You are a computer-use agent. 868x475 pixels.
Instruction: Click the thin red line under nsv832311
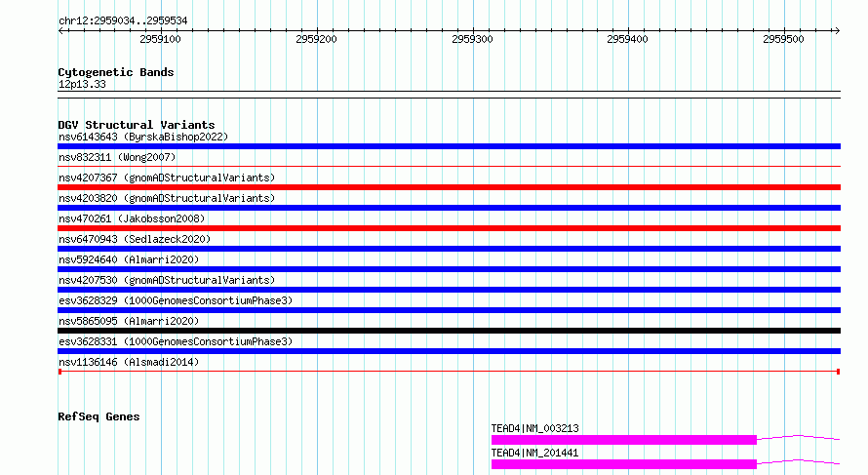tap(449, 166)
